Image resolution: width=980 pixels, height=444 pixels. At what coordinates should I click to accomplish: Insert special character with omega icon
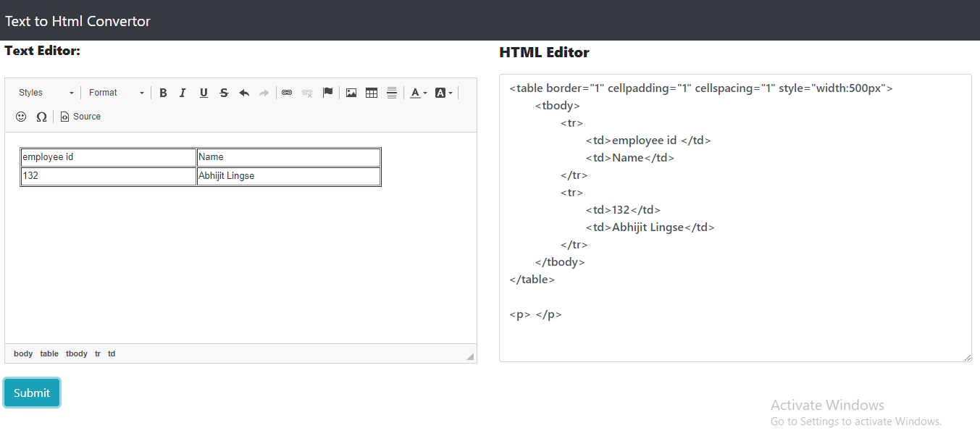click(x=41, y=117)
